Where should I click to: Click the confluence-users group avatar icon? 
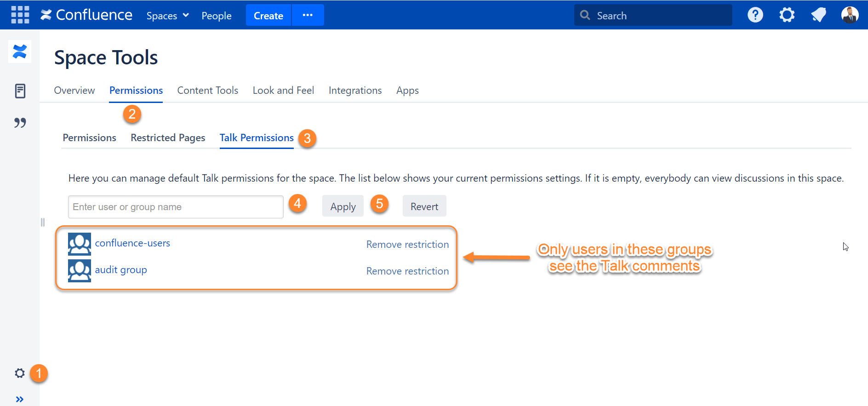coord(80,244)
